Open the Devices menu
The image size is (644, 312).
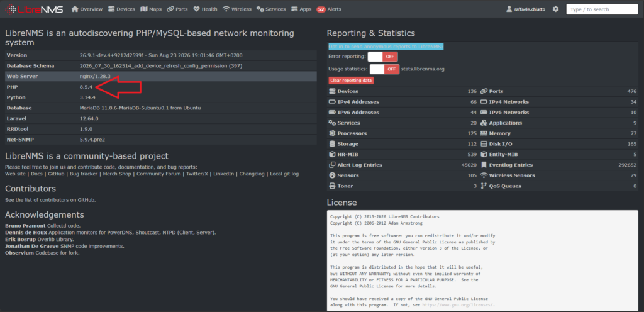[121, 9]
